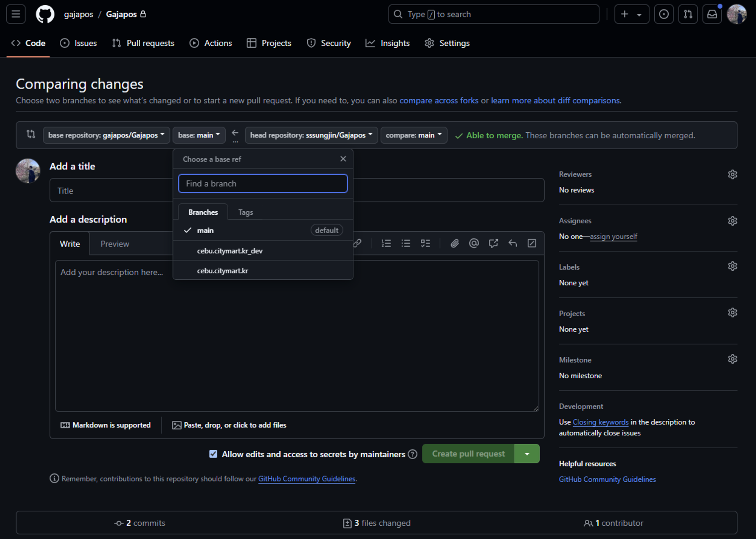Insert a task list via toolbar icon
Screen dimensions: 756x539
pos(425,243)
